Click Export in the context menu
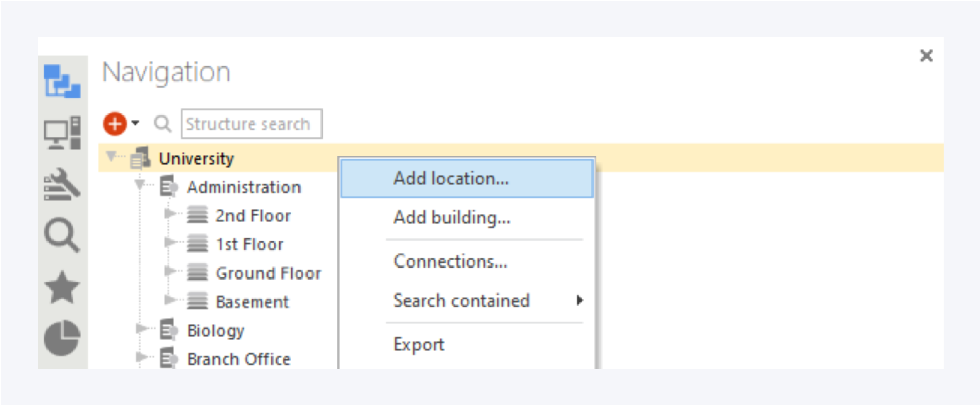The height and width of the screenshot is (405, 980). 419,344
